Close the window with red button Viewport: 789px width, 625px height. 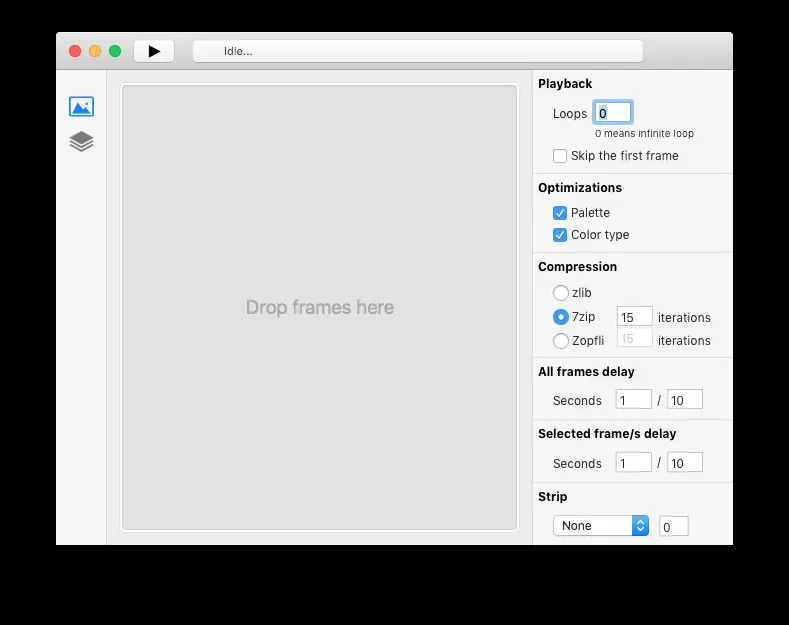[x=75, y=51]
